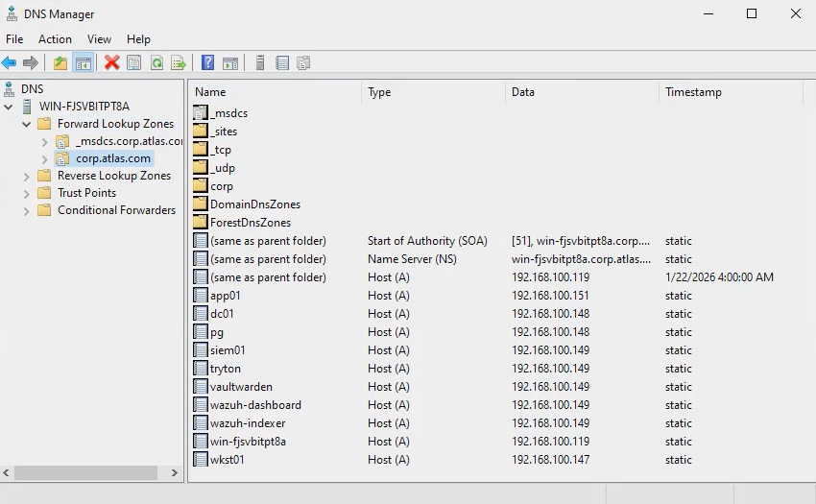Click the tree pane scrollbar left arrow
Viewport: 816px width, 504px height.
click(x=7, y=472)
